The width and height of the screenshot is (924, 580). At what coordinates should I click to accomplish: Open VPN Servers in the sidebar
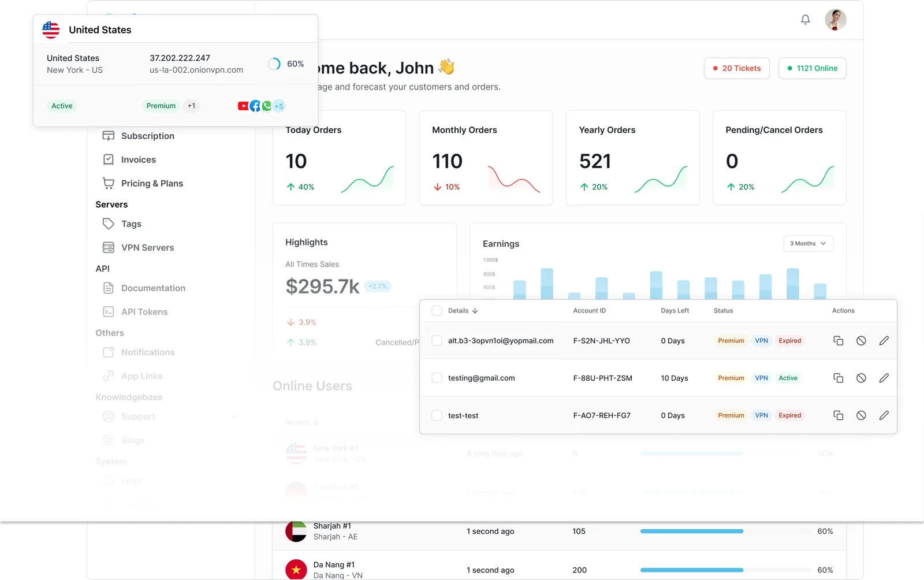pyautogui.click(x=147, y=247)
